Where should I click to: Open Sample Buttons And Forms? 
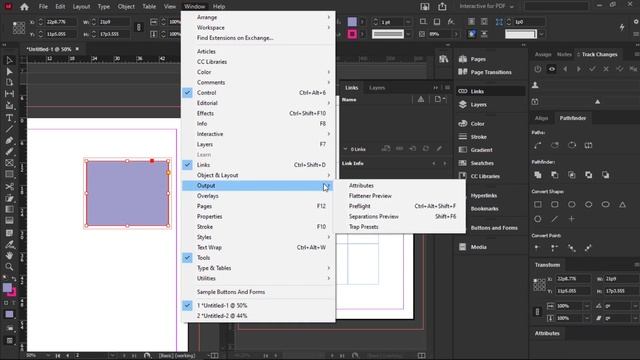click(258, 292)
